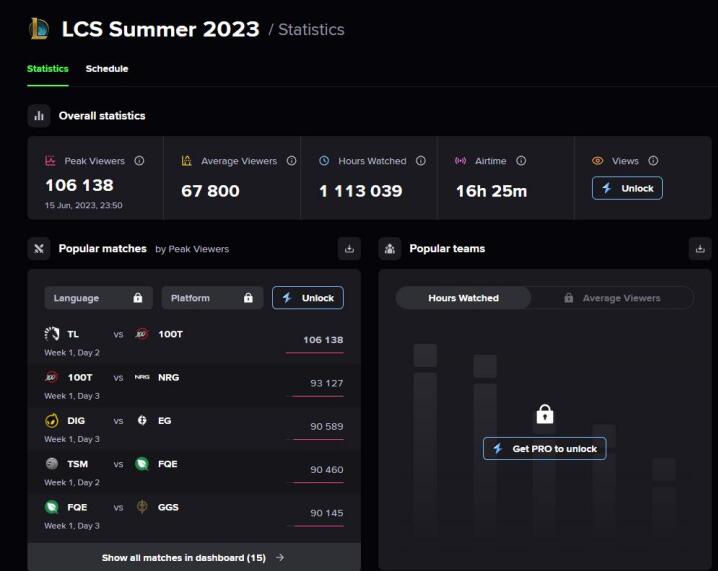Click the Airtime info icon
Viewport: 718px width, 571px height.
[x=521, y=161]
